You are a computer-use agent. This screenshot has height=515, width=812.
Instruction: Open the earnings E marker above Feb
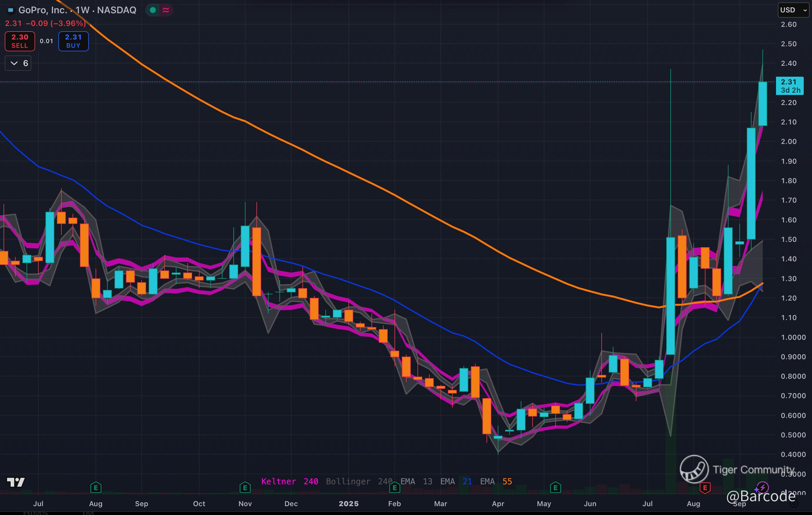(394, 487)
